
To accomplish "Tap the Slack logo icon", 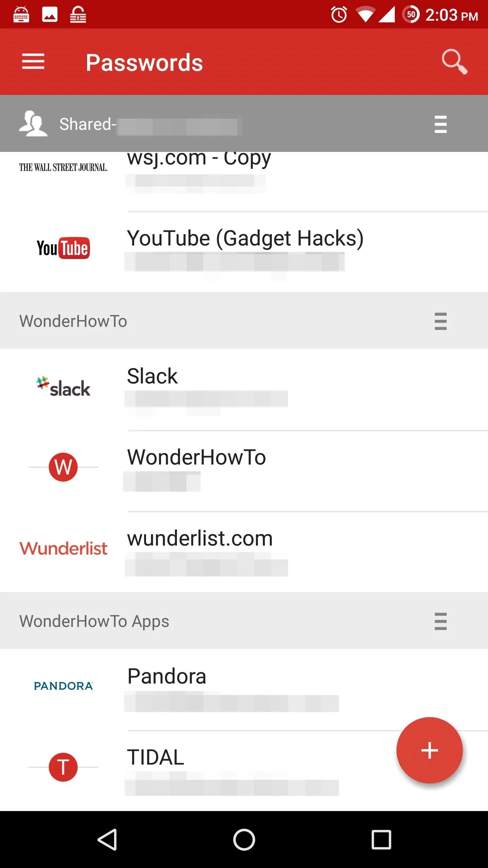I will click(63, 387).
